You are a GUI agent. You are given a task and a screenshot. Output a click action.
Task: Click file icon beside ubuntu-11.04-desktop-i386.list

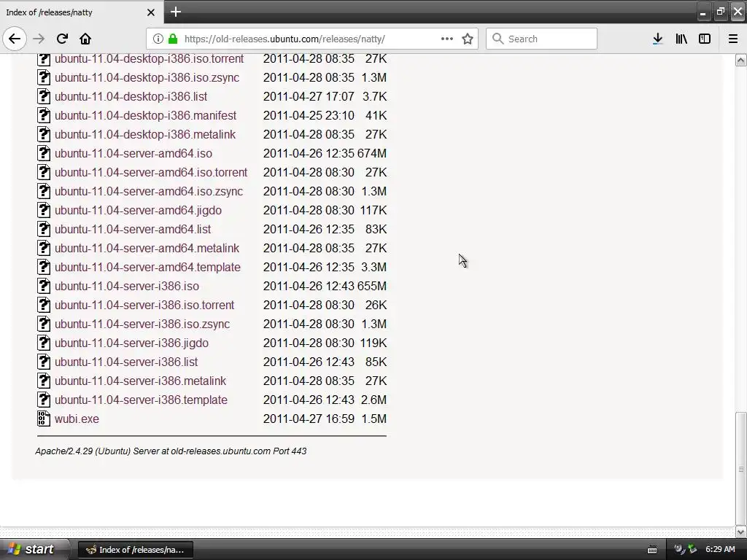[43, 96]
